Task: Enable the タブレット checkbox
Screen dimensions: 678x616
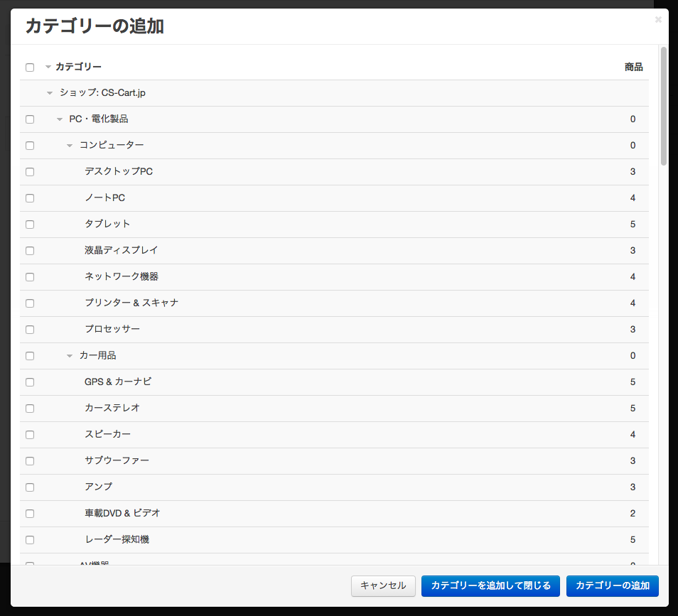Action: [x=30, y=225]
